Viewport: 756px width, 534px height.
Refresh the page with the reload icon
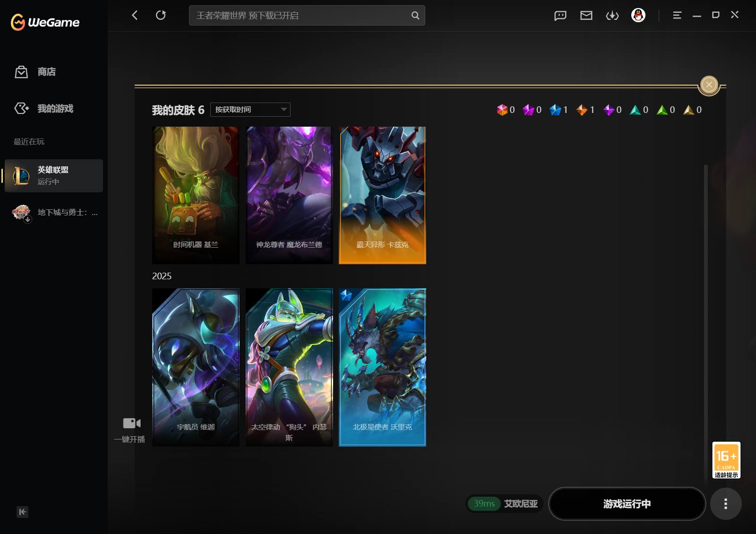[161, 15]
